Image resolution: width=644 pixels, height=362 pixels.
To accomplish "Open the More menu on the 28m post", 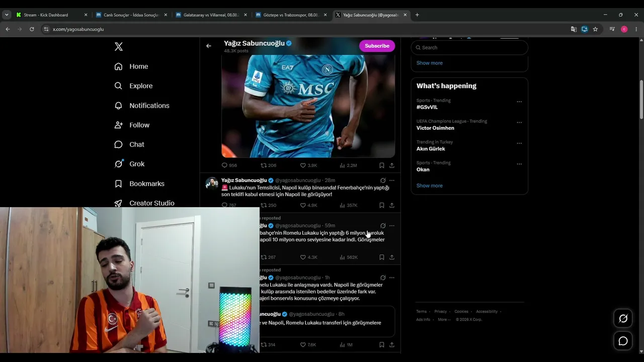I will click(x=392, y=180).
